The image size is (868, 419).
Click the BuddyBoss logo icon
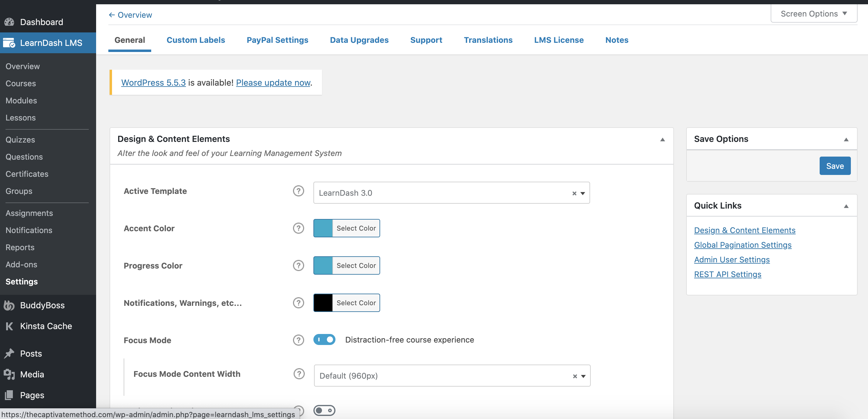(x=9, y=305)
